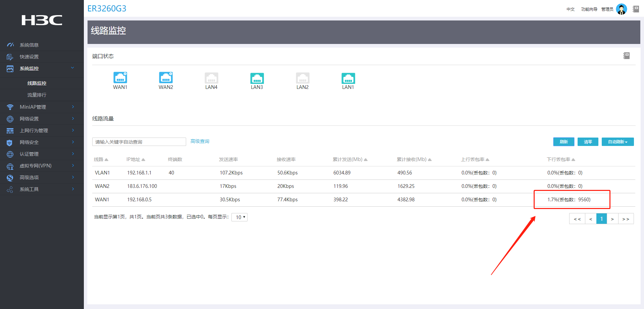
Task: Click the 管理员 label in header
Action: [x=607, y=9]
